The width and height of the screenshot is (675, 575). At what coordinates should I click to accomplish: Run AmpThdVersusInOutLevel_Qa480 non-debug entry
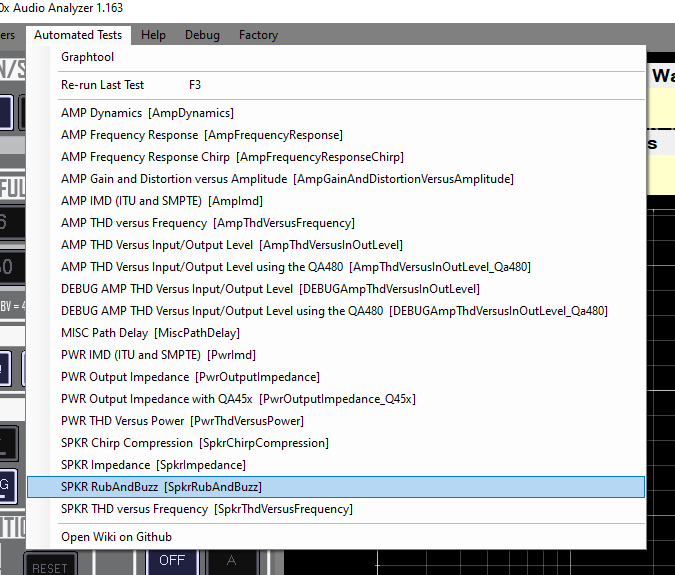[x=336, y=267]
